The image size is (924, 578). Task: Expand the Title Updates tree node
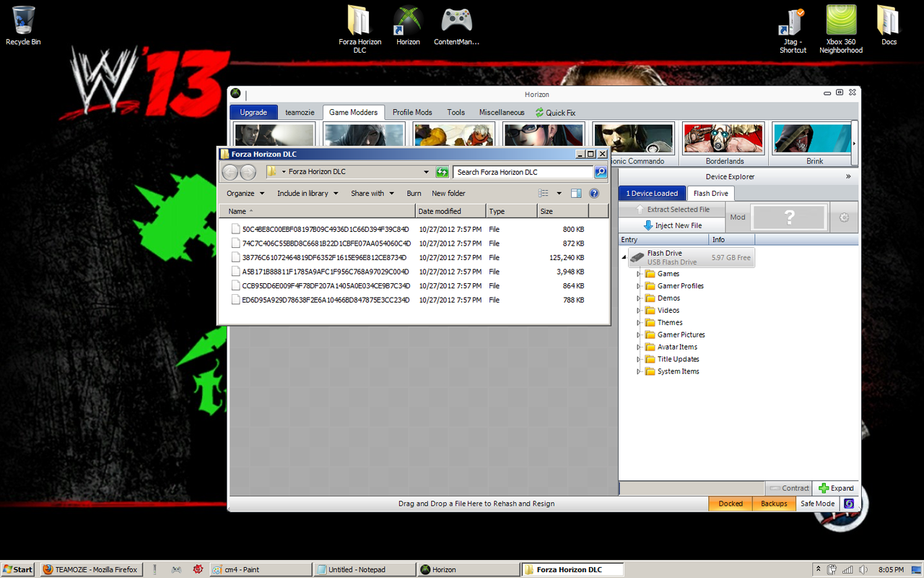(x=638, y=359)
